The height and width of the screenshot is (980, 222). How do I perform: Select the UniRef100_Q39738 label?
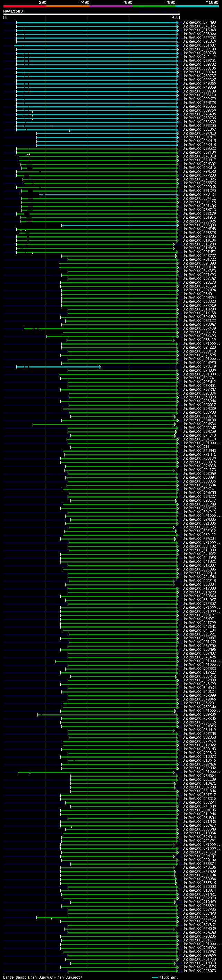click(199, 53)
